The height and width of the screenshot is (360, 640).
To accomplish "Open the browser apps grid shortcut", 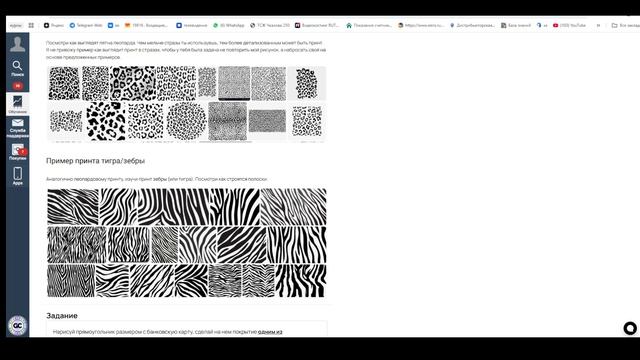I will (x=31, y=25).
